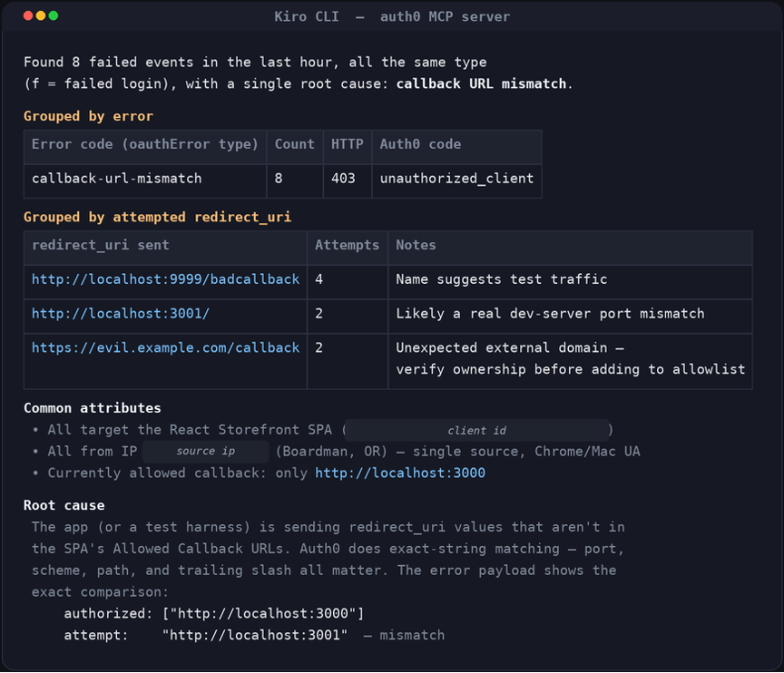This screenshot has width=784, height=673.
Task: Click the '— mismatch' annotation
Action: click(404, 636)
